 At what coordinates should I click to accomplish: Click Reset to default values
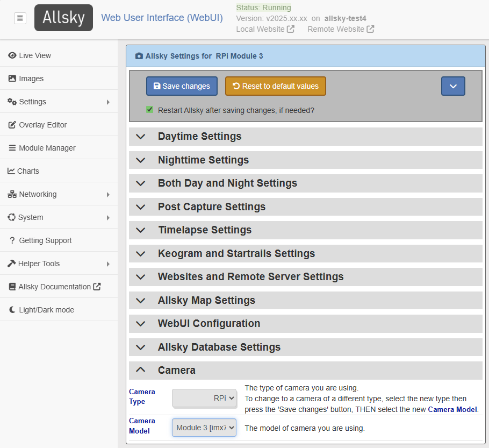pyautogui.click(x=275, y=86)
